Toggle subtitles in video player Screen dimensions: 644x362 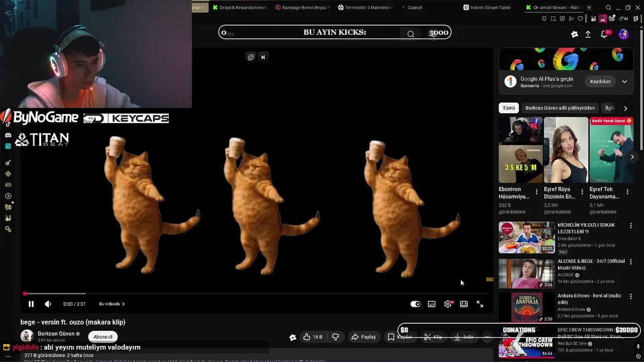(432, 304)
